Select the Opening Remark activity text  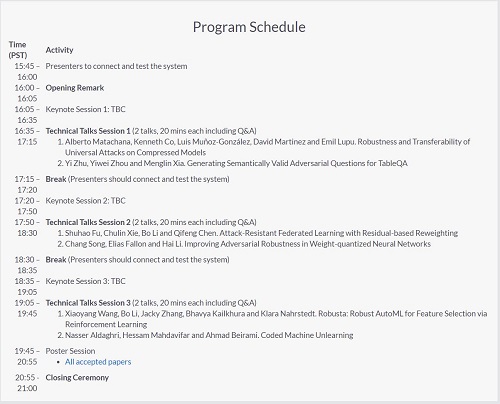75,88
